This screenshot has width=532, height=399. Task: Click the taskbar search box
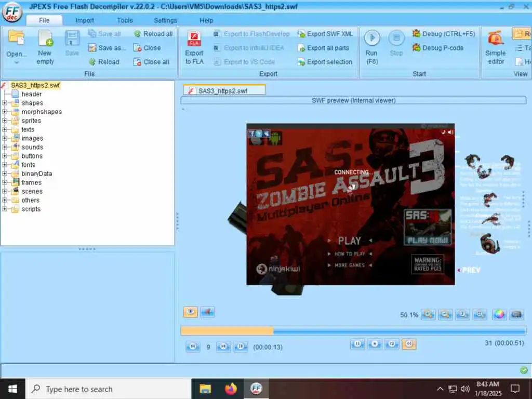coord(109,389)
